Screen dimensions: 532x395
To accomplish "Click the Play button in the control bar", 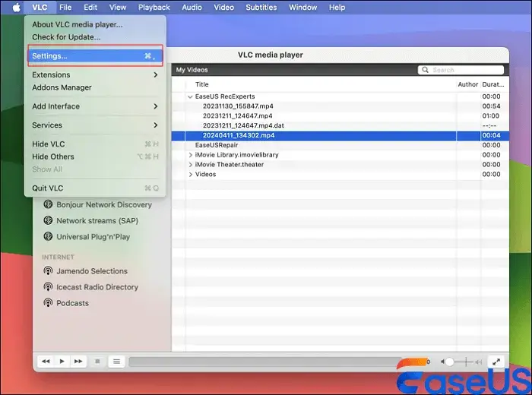I will click(62, 362).
